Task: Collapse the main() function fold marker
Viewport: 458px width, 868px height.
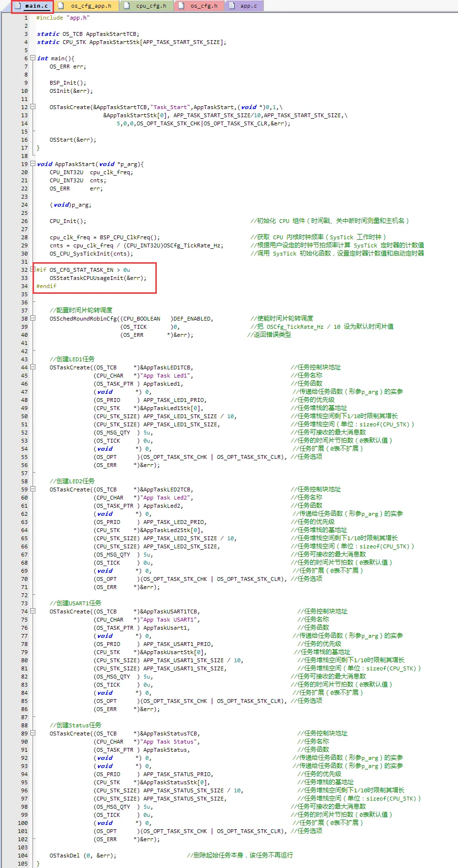Action: [33, 58]
